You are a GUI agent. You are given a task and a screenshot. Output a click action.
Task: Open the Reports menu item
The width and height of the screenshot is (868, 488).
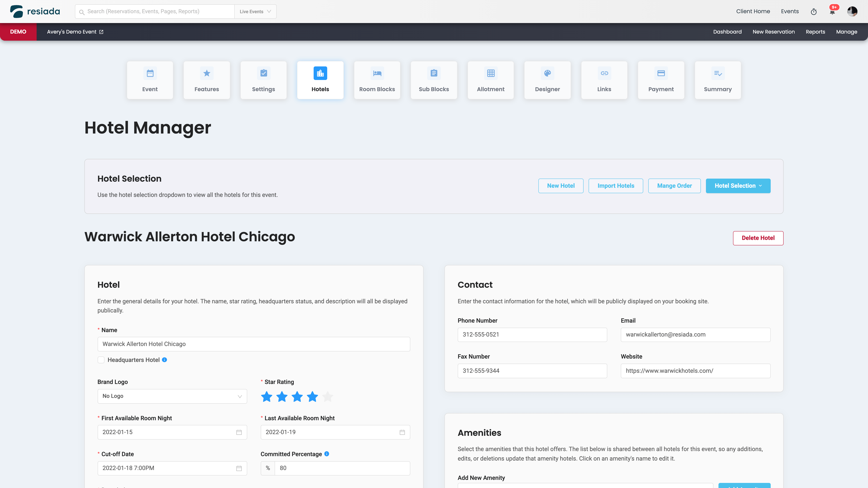[x=815, y=32]
